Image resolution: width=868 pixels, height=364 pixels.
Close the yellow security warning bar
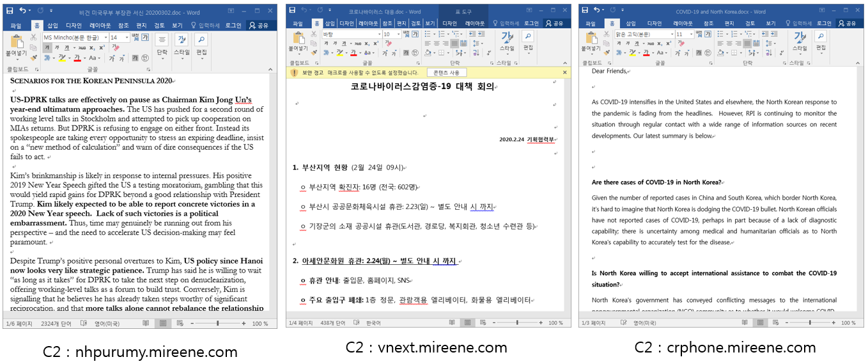564,72
